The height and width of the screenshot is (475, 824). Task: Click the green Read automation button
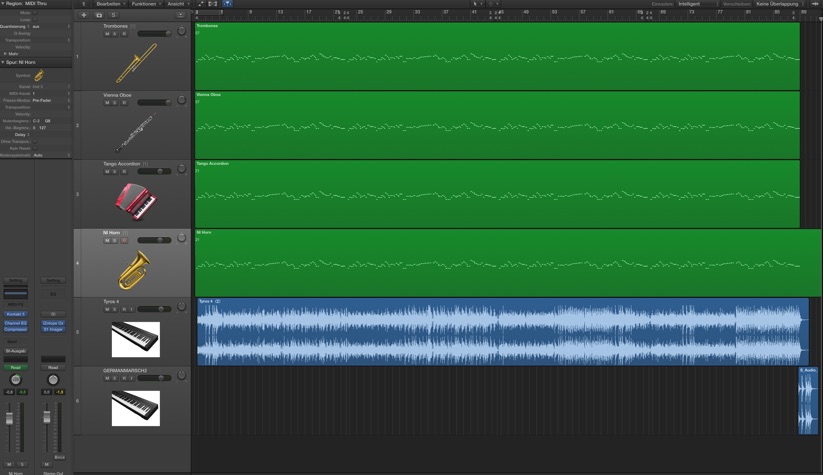[x=16, y=367]
